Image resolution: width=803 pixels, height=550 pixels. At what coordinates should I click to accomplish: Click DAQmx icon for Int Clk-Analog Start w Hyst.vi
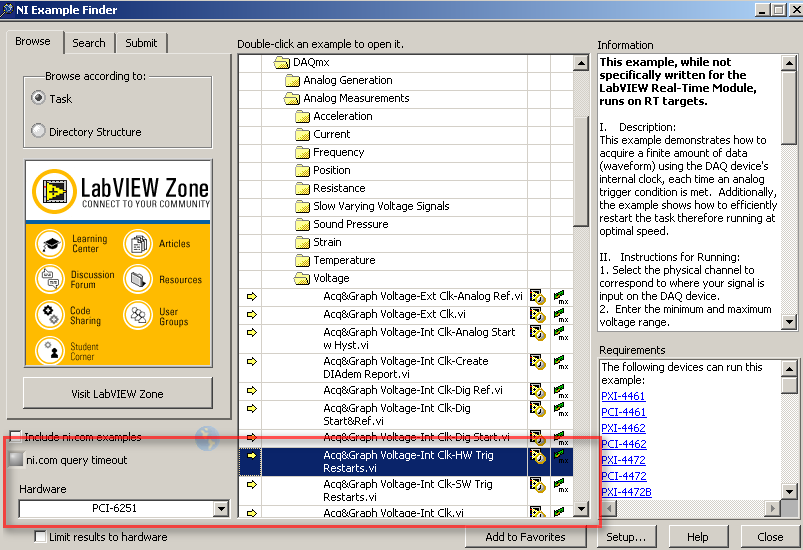(561, 333)
